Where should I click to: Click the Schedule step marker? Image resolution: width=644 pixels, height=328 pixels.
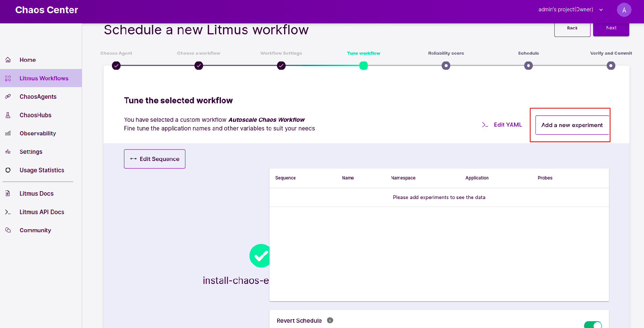(528, 66)
